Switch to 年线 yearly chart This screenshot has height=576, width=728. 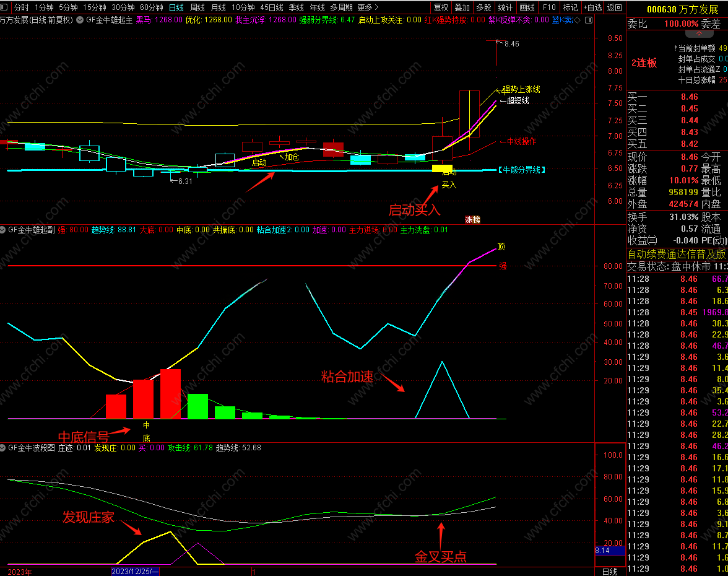pos(317,7)
